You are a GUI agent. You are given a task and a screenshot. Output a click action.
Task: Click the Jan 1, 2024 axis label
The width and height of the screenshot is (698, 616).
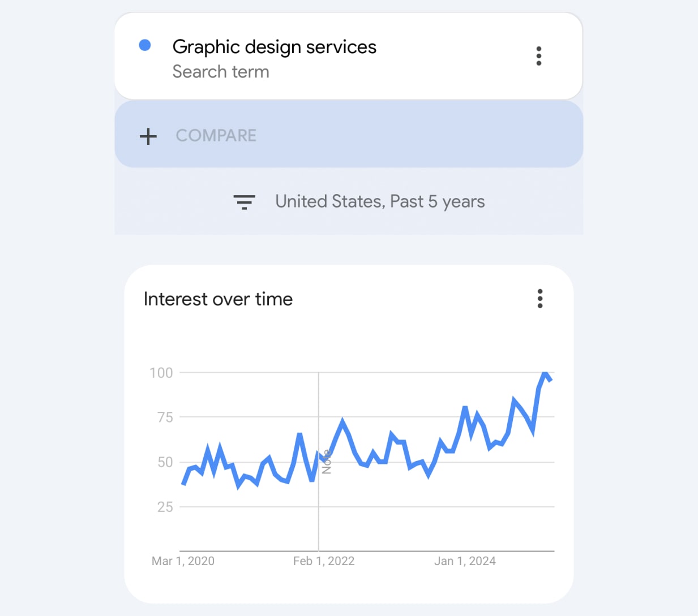[465, 561]
